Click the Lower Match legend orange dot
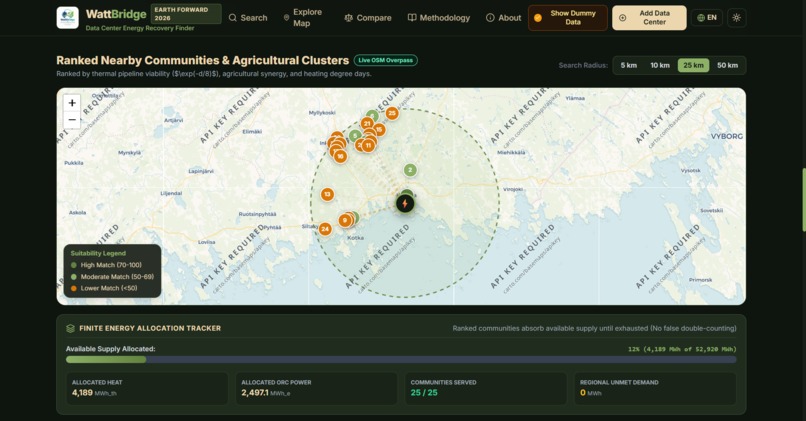 tap(74, 288)
